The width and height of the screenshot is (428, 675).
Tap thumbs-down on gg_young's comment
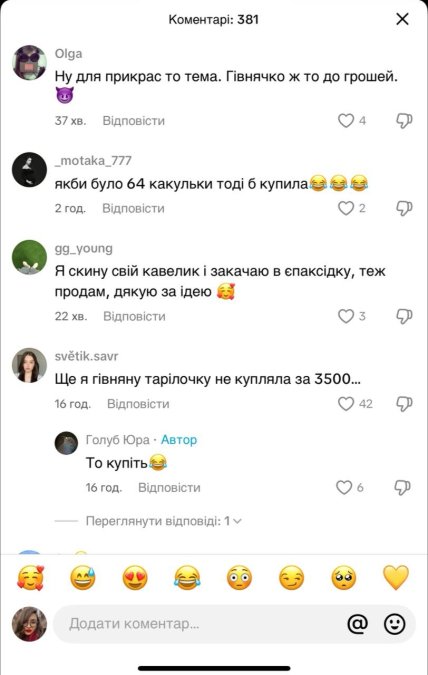point(404,316)
